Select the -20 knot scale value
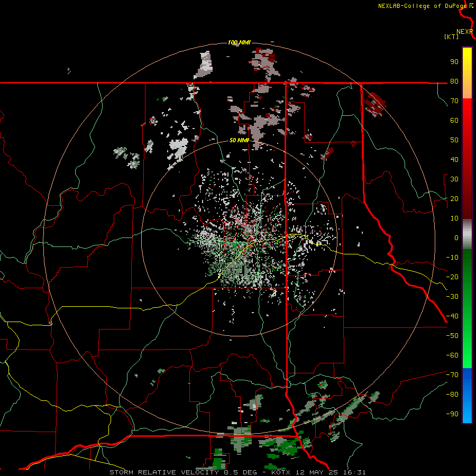476x476 pixels. pyautogui.click(x=452, y=277)
